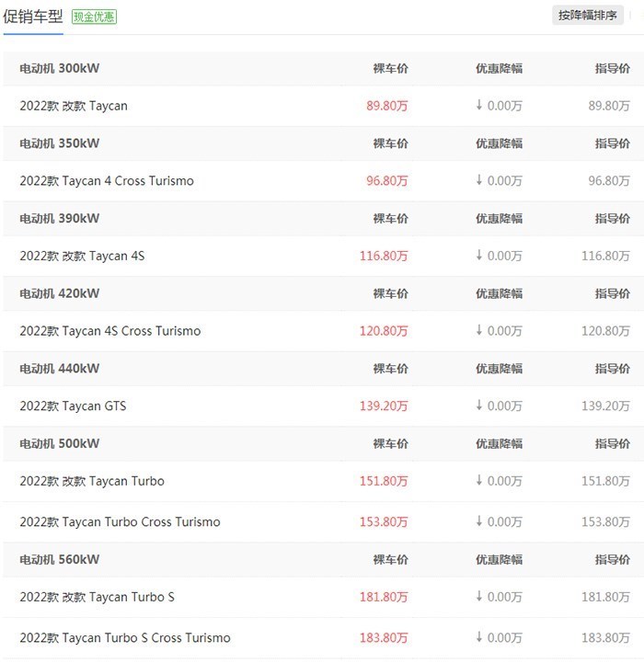Viewport: 644px width, 663px height.
Task: Click the grey 120.80万 guide price
Action: tap(605, 331)
